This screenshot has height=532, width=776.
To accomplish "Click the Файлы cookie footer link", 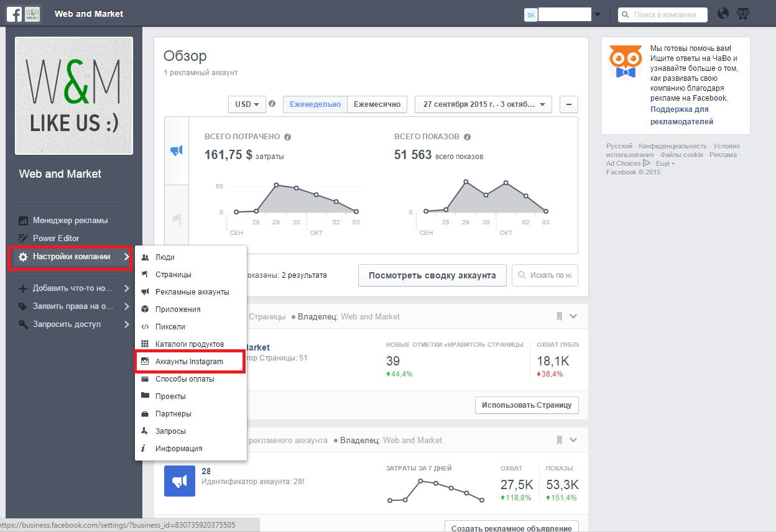I will pos(682,155).
